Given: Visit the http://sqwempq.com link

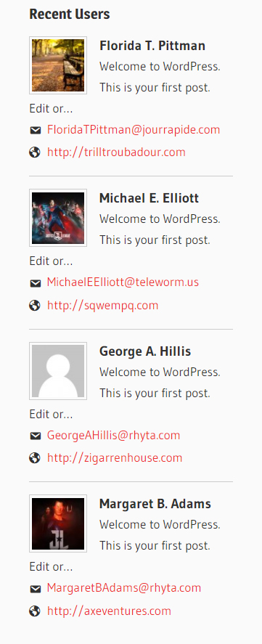Looking at the screenshot, I should tap(102, 306).
